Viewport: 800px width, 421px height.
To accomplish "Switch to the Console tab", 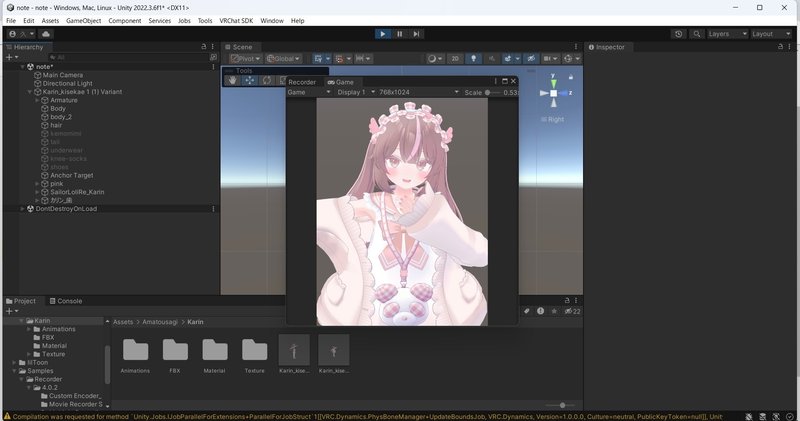I will (65, 301).
